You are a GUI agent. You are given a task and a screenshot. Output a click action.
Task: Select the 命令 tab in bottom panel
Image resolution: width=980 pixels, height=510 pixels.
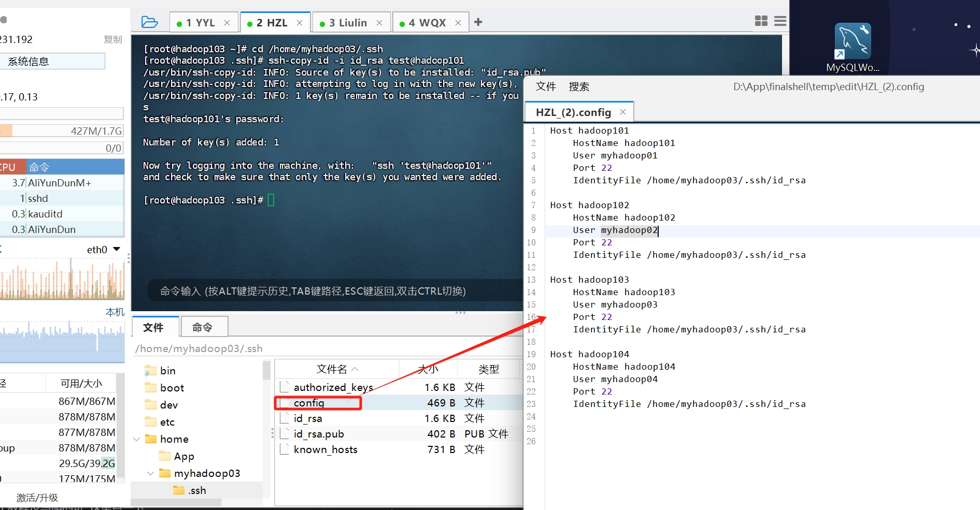click(x=202, y=327)
